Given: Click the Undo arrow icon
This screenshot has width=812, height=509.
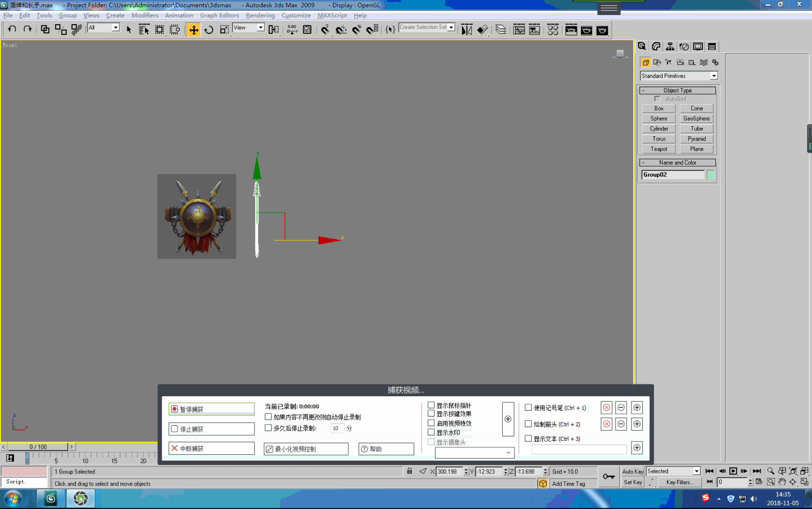Looking at the screenshot, I should click(12, 29).
